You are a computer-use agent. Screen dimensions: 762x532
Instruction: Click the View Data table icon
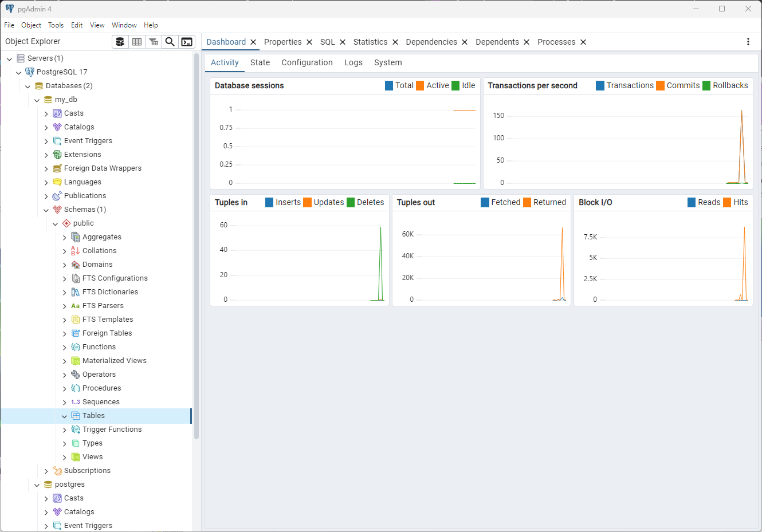(137, 42)
